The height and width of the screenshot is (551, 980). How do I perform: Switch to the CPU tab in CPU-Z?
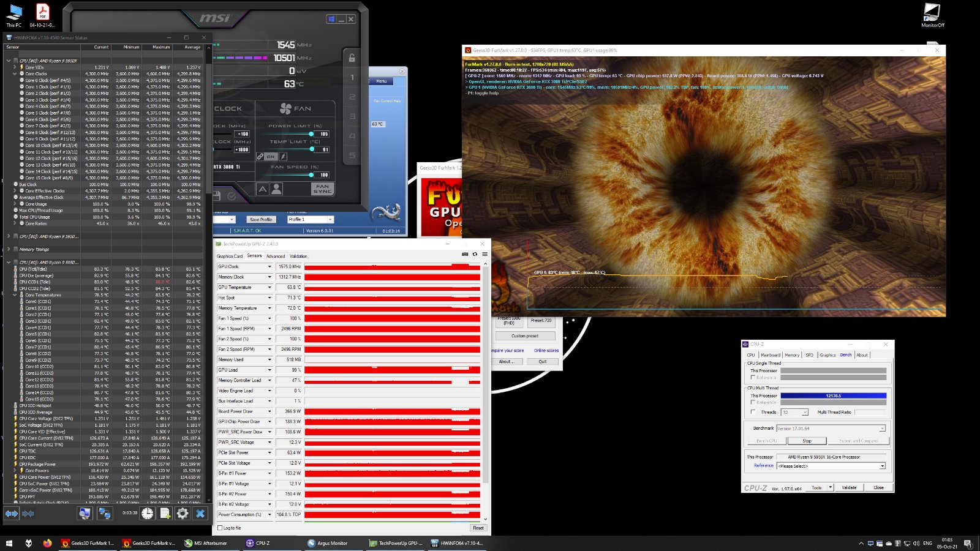pos(751,355)
